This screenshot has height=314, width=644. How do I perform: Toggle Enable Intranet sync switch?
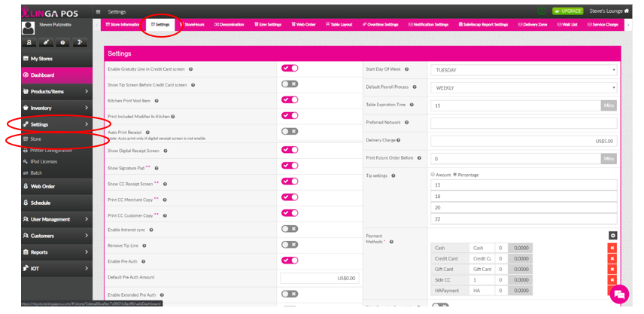coord(290,228)
